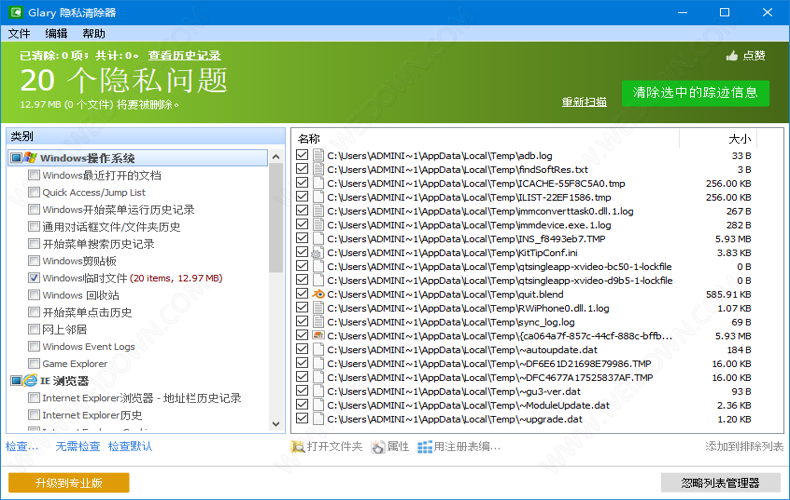790x500 pixels.
Task: Click the file icon beside sync_log.log
Action: point(318,322)
